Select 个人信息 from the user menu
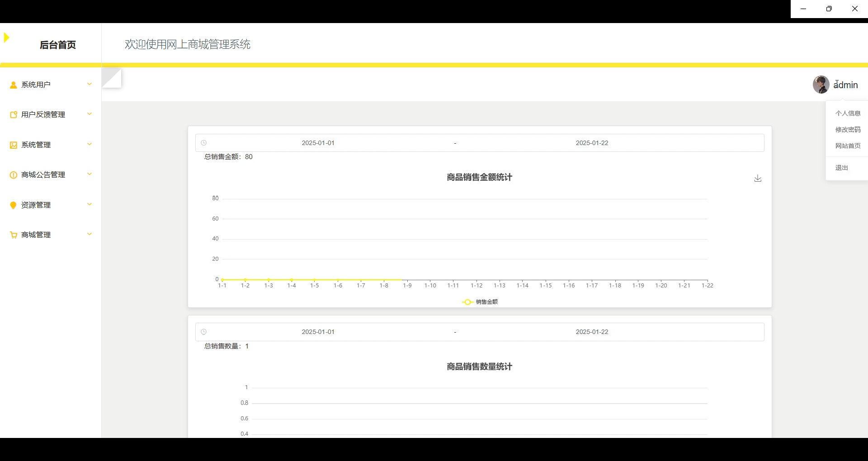 tap(848, 113)
